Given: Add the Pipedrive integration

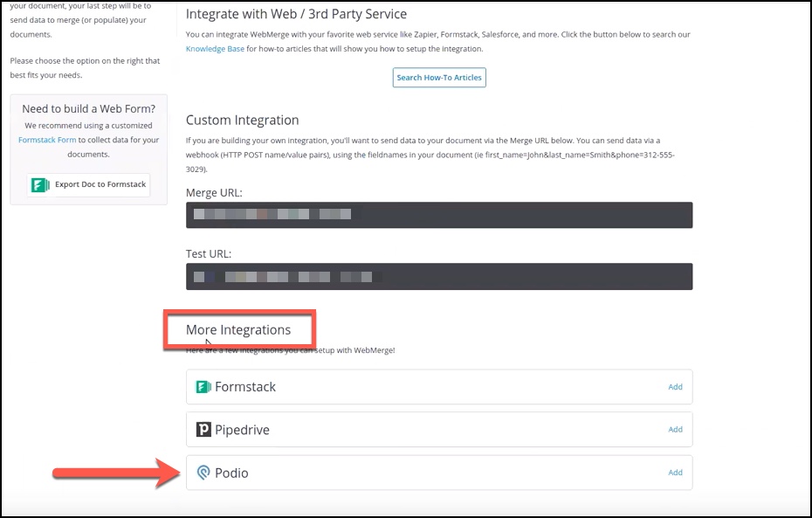Looking at the screenshot, I should point(675,430).
